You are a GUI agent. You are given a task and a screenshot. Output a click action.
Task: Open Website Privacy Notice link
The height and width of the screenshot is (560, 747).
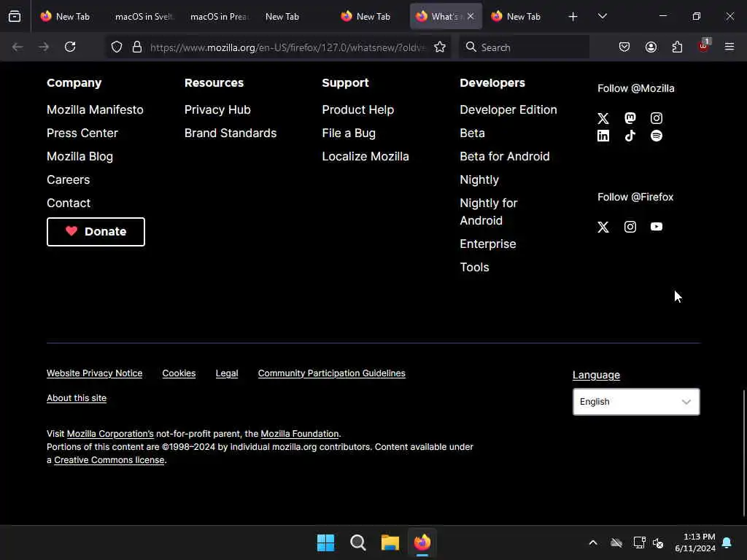pos(94,373)
